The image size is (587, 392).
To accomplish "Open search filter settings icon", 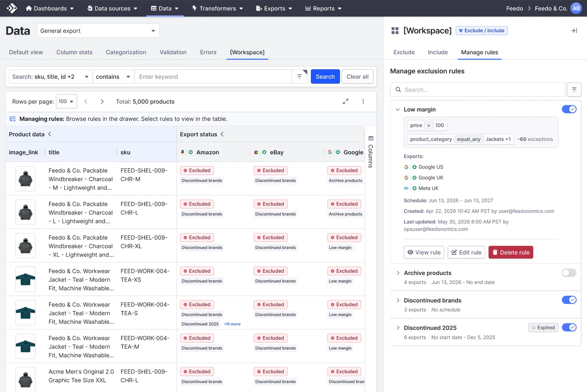I will click(299, 76).
